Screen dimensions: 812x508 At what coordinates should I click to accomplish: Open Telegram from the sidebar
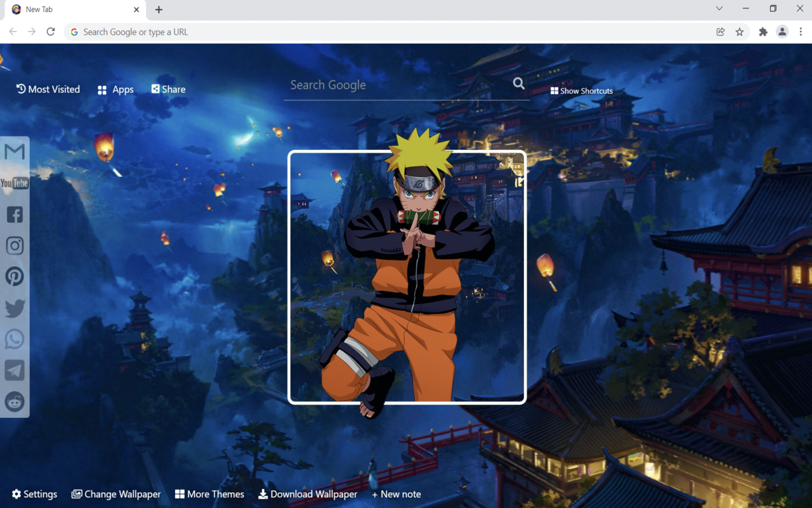tap(15, 371)
